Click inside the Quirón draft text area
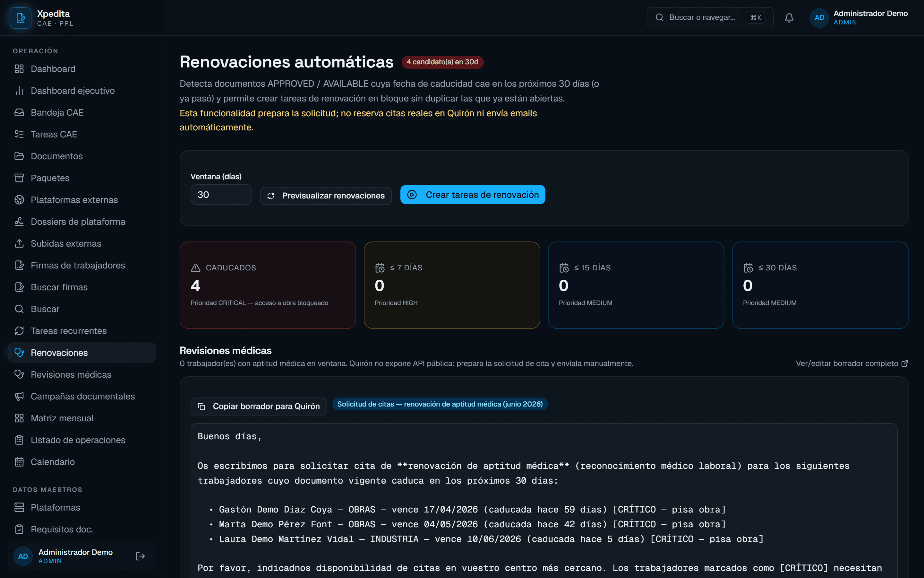Viewport: 924px width, 578px height. (544, 501)
